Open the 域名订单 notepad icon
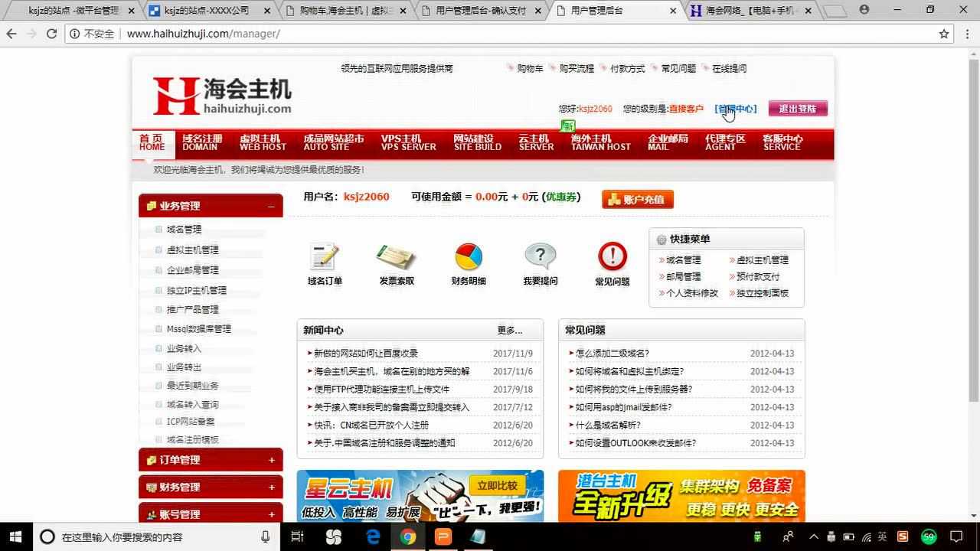Viewport: 980px width, 551px height. (325, 257)
